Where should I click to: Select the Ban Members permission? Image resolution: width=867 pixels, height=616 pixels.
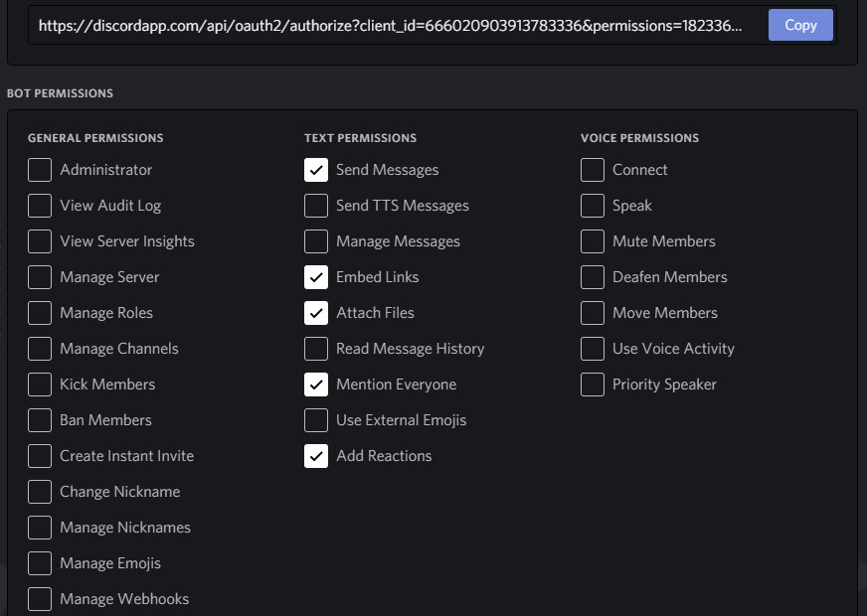click(x=40, y=420)
